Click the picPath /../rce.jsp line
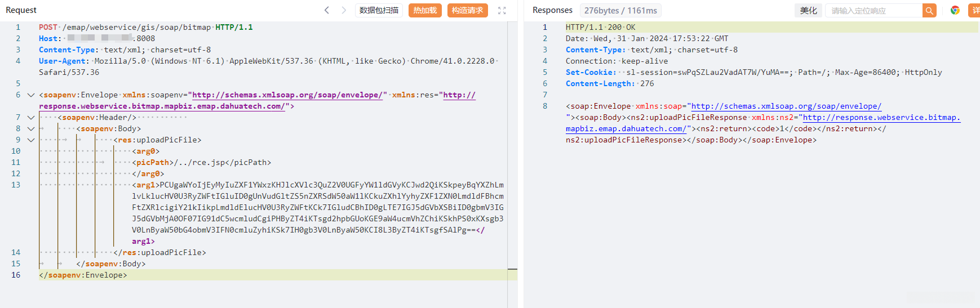Image resolution: width=980 pixels, height=308 pixels. click(202, 162)
